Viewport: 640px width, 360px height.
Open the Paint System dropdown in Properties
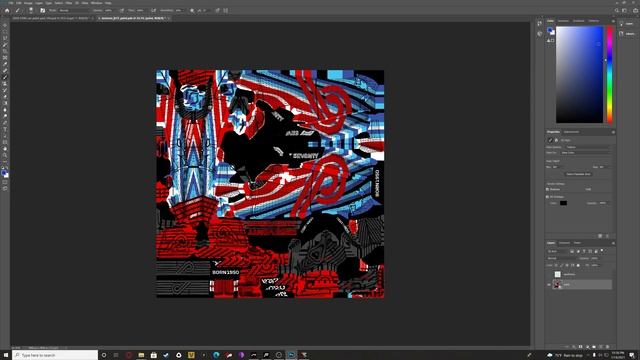pyautogui.click(x=588, y=147)
